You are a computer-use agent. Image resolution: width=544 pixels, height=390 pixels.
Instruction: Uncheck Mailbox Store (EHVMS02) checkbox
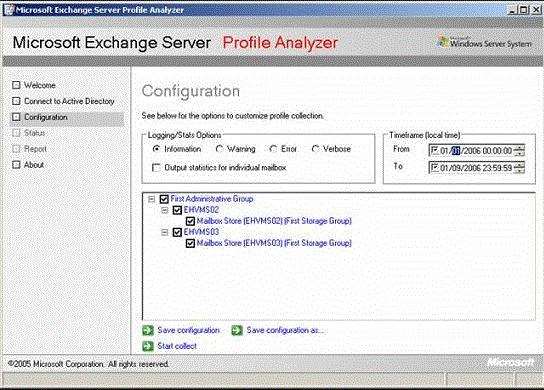[190, 221]
